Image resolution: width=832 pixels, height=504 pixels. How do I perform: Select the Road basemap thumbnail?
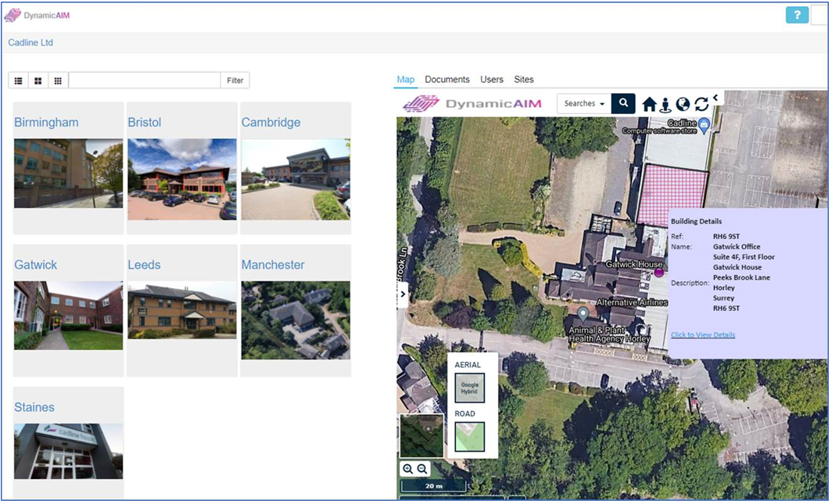(470, 437)
